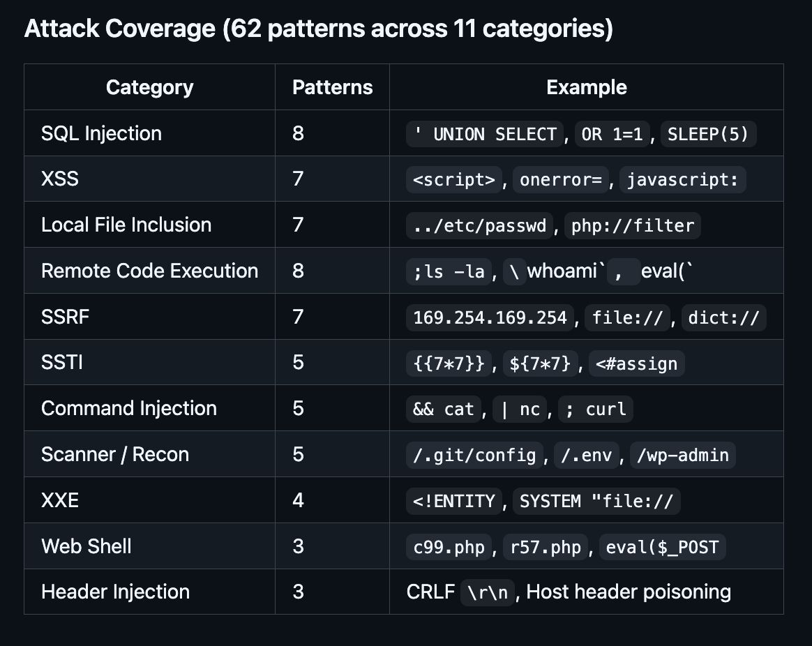Click the pattern count 8 for Remote Code Execution
This screenshot has height=646, width=812.
pyautogui.click(x=298, y=271)
